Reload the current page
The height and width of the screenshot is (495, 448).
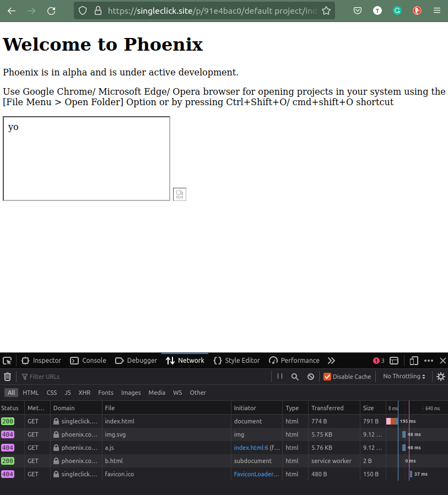(x=51, y=10)
